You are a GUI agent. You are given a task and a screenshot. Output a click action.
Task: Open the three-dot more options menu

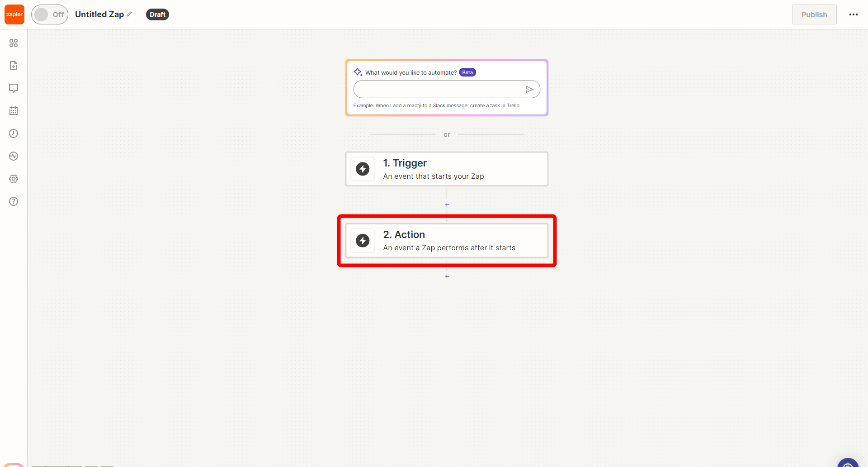click(854, 14)
